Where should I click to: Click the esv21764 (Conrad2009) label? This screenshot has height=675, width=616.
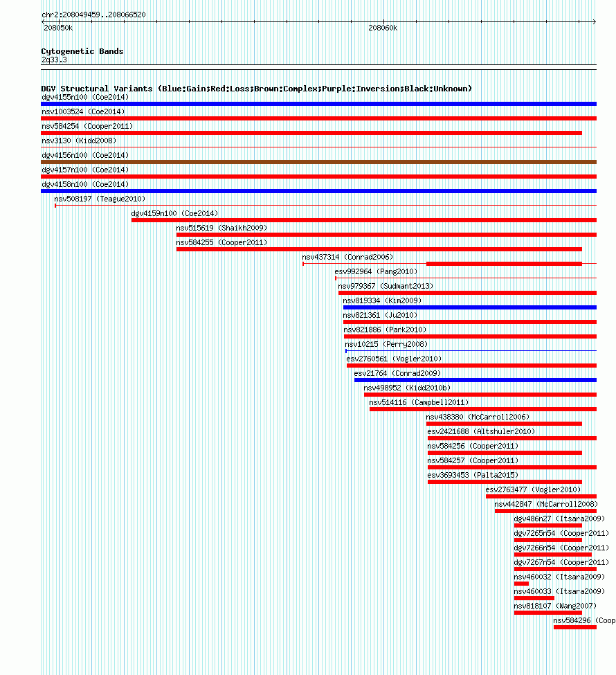397,374
